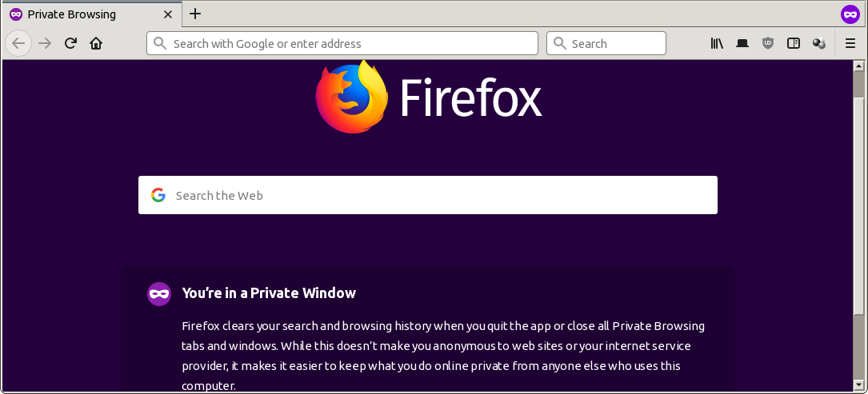Viewport: 868px width, 394px height.
Task: Click the Forward arrow button
Action: 45,44
